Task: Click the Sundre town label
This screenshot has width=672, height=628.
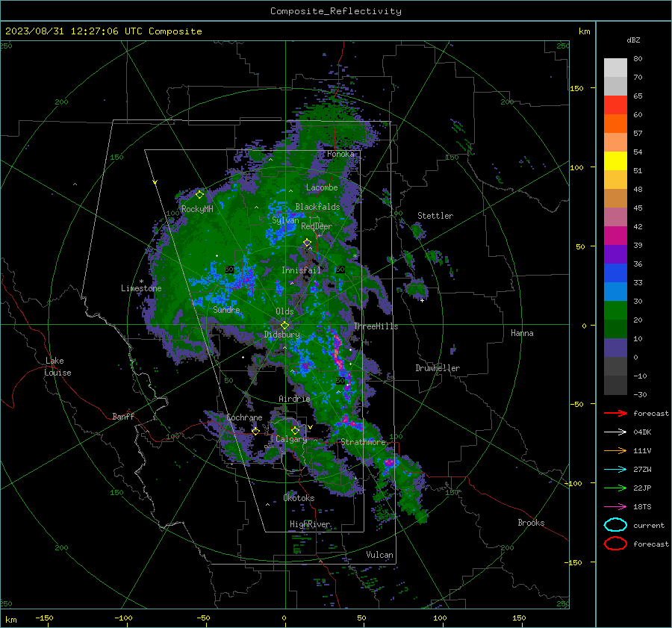Action: [x=226, y=310]
